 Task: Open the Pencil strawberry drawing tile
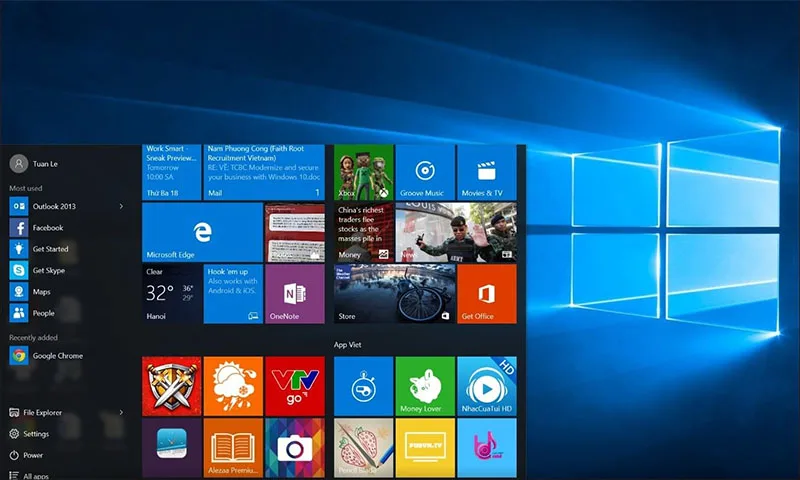coord(364,448)
